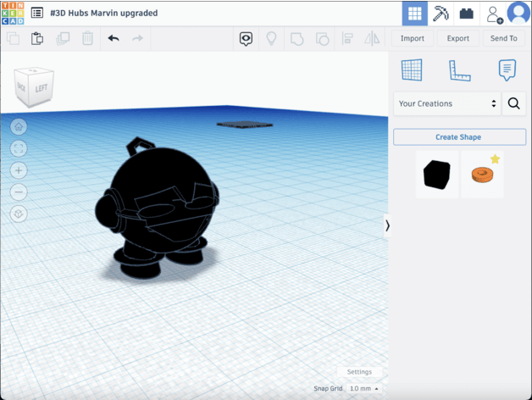Click the Duplicate and repeat icon

[x=63, y=38]
